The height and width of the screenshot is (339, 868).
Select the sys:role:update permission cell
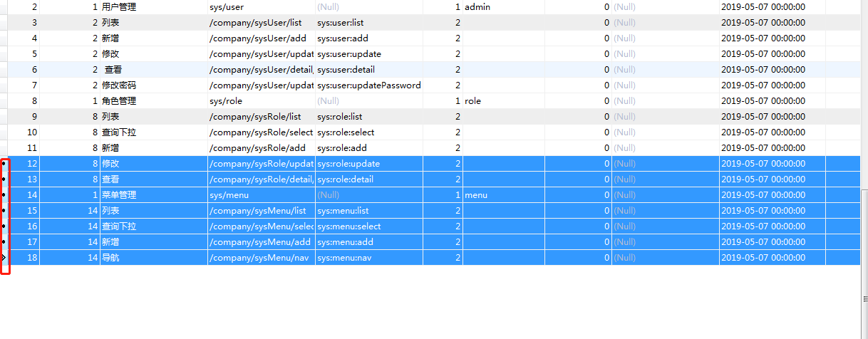point(368,164)
